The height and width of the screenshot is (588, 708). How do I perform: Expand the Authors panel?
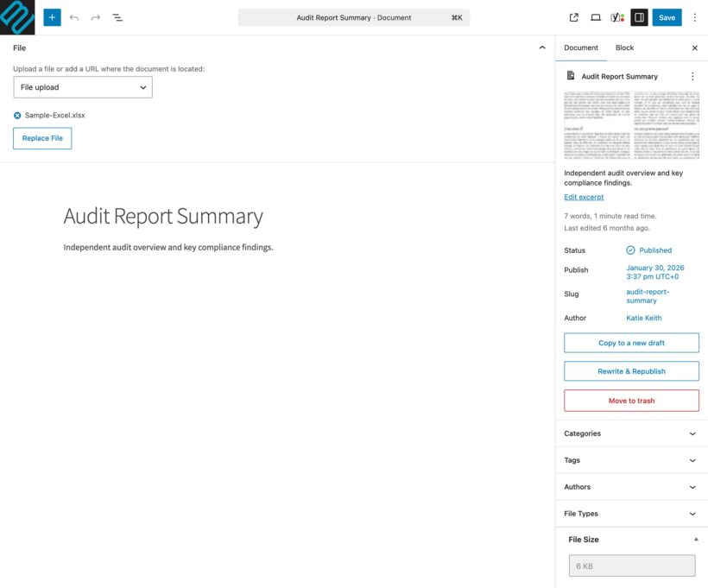click(631, 487)
